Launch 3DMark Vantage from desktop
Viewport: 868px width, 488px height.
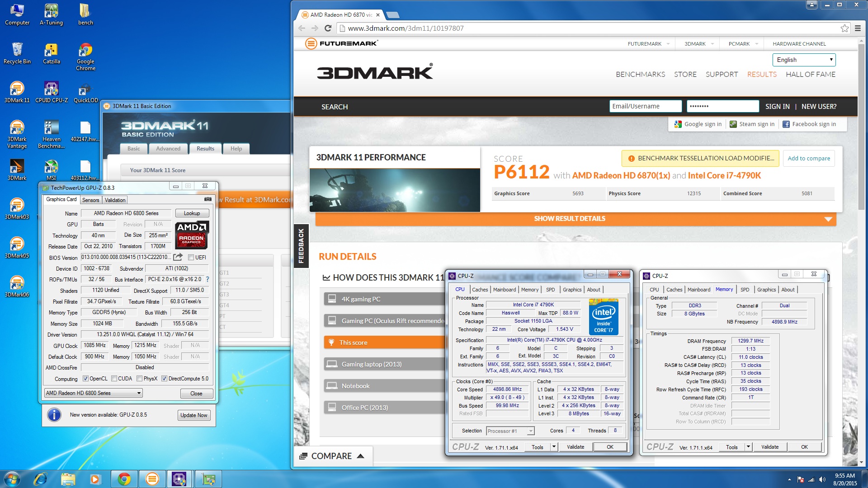[17, 134]
